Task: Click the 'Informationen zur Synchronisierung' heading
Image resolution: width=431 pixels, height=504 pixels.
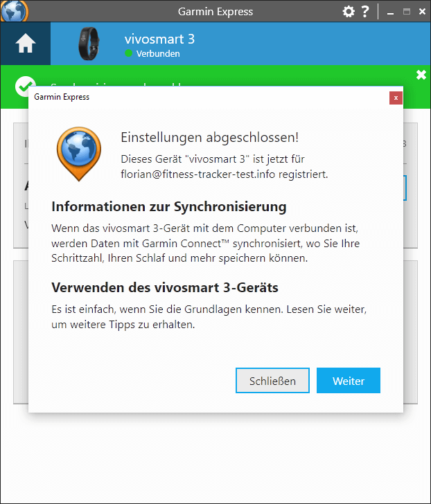Action: point(169,207)
